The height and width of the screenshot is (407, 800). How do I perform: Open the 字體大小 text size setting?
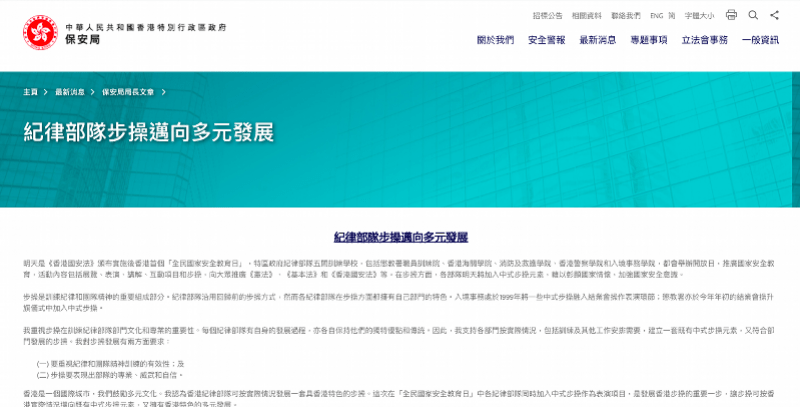[700, 16]
